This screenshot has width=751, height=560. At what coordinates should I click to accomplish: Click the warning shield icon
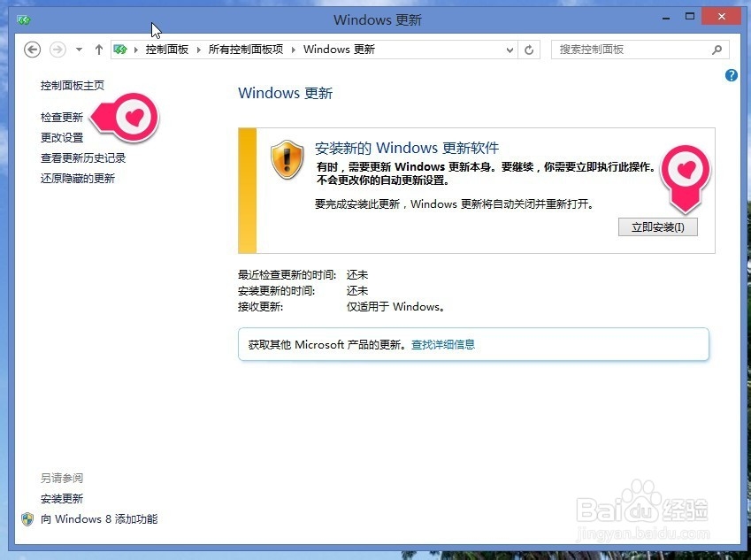[287, 160]
